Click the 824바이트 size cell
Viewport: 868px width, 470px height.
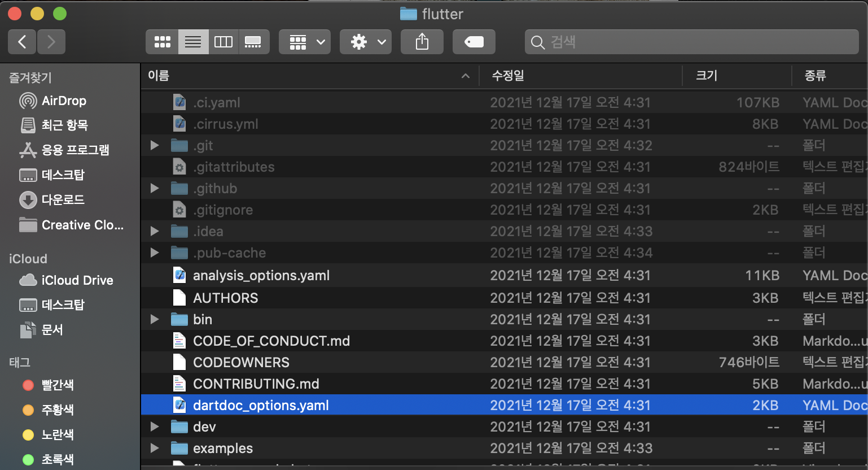(x=749, y=167)
